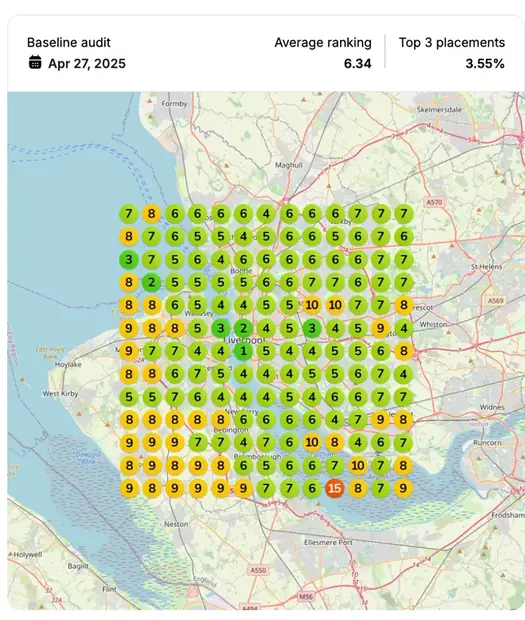
Task: Select the dark green rank 1 marker
Action: pyautogui.click(x=244, y=351)
